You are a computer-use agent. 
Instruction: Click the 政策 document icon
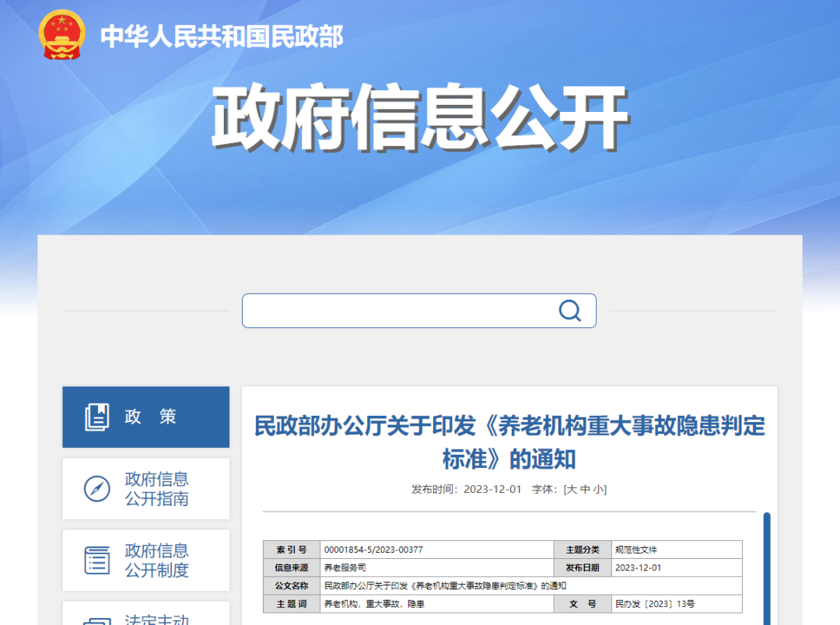click(x=97, y=417)
